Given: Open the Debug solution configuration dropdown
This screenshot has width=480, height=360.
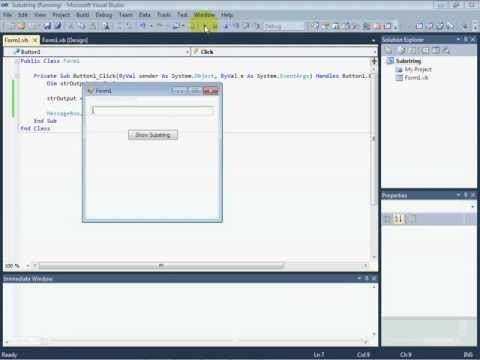Looking at the screenshot, I should [x=284, y=26].
